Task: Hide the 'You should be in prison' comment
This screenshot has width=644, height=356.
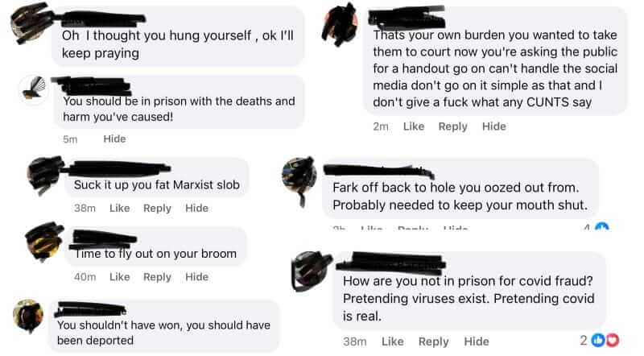Action: click(114, 139)
